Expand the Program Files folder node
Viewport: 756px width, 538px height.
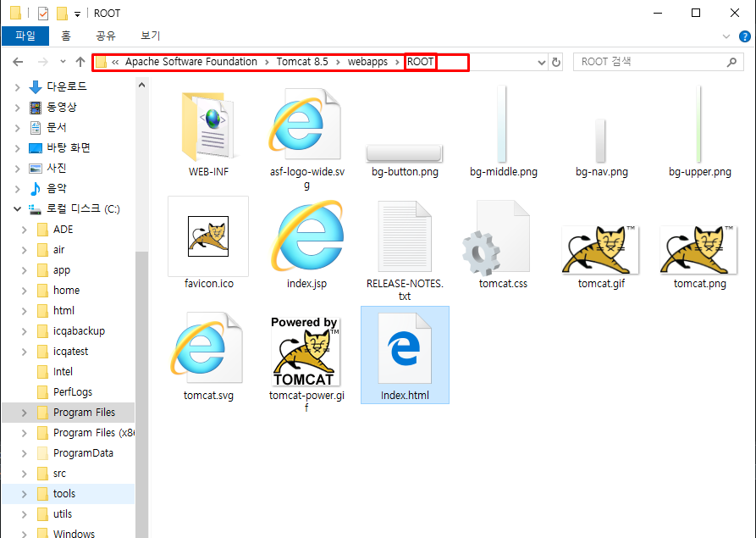point(24,413)
